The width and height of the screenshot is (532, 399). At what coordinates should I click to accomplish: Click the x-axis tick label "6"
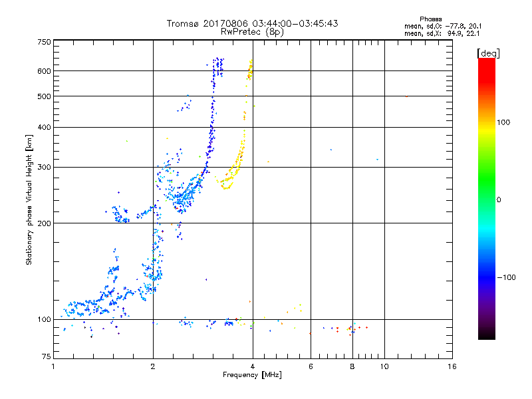311,366
